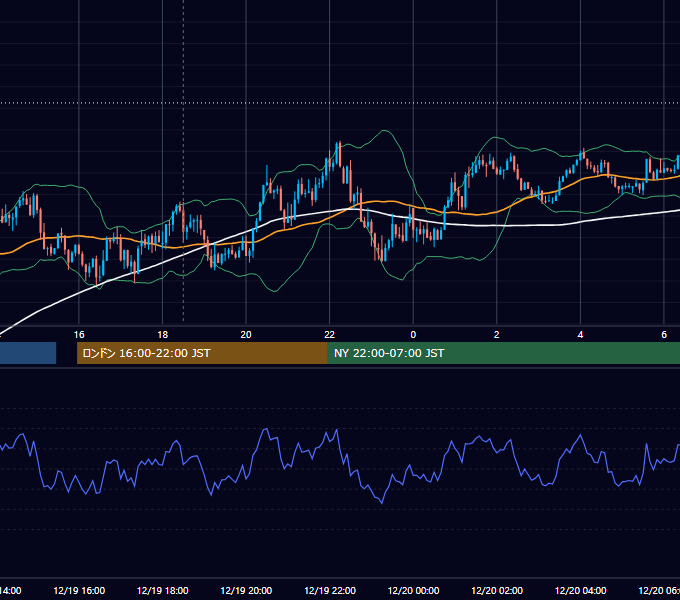Click the 12/20 00:00 date label
This screenshot has height=600, width=680.
tap(413, 590)
